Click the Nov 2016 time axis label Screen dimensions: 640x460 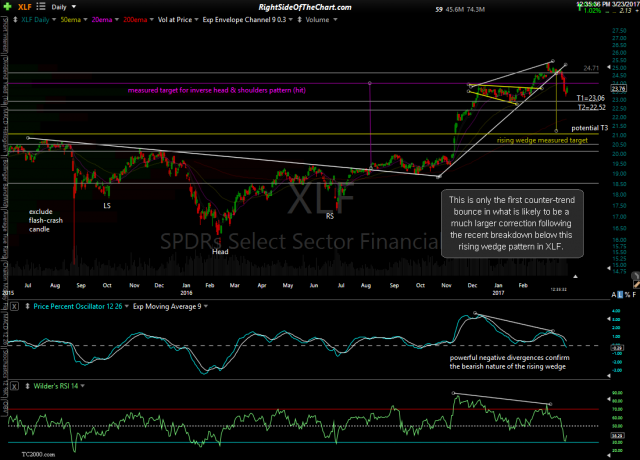click(x=446, y=285)
